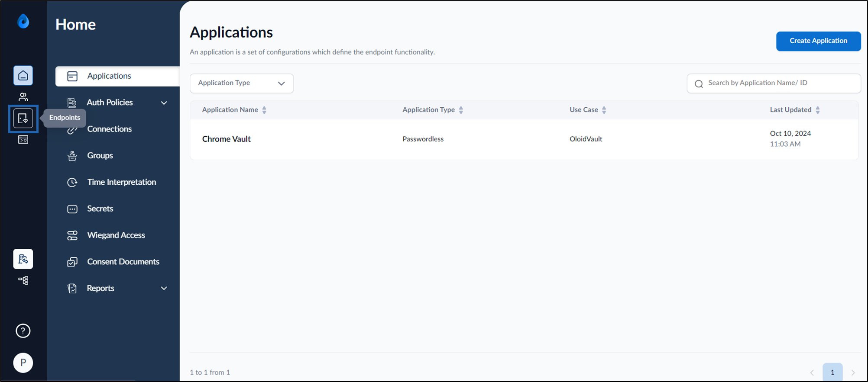This screenshot has height=382, width=868.
Task: Sort by Application Name column arrows
Action: pos(264,110)
